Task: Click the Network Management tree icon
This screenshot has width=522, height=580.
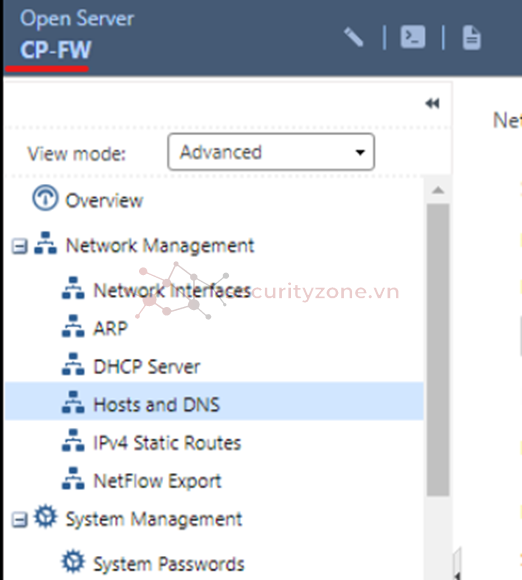Action: coord(46,243)
